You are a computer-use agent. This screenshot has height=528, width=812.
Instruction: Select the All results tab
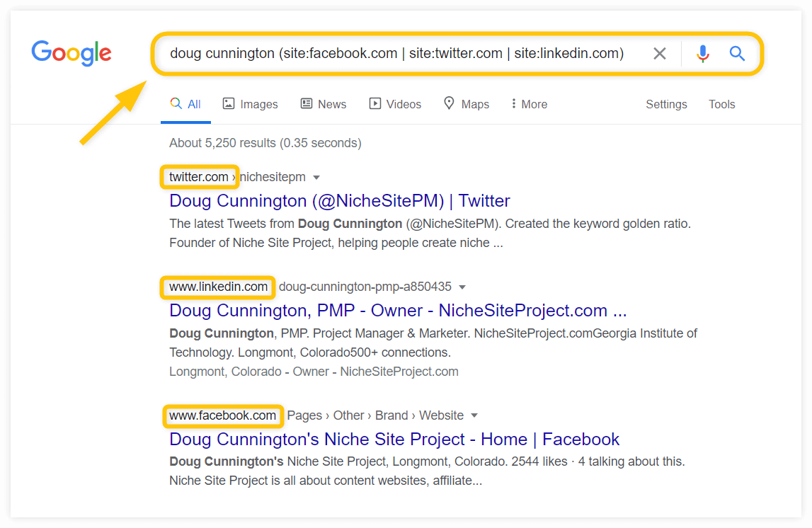click(185, 104)
